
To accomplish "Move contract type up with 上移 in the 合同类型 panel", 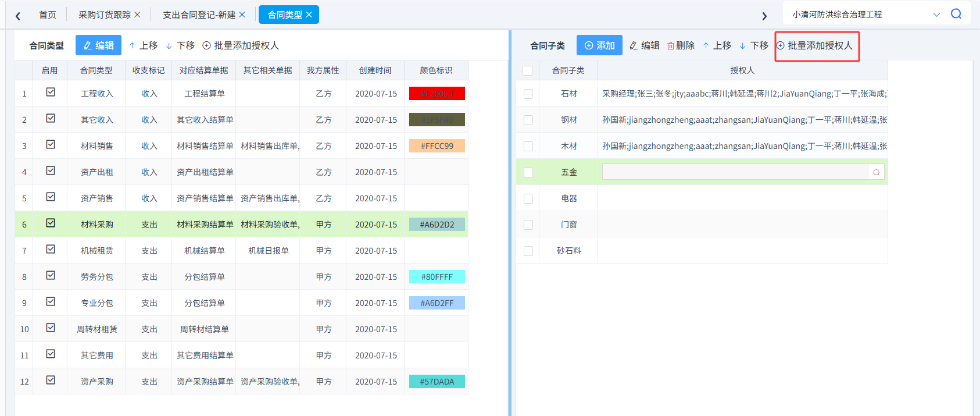I will click(x=144, y=45).
